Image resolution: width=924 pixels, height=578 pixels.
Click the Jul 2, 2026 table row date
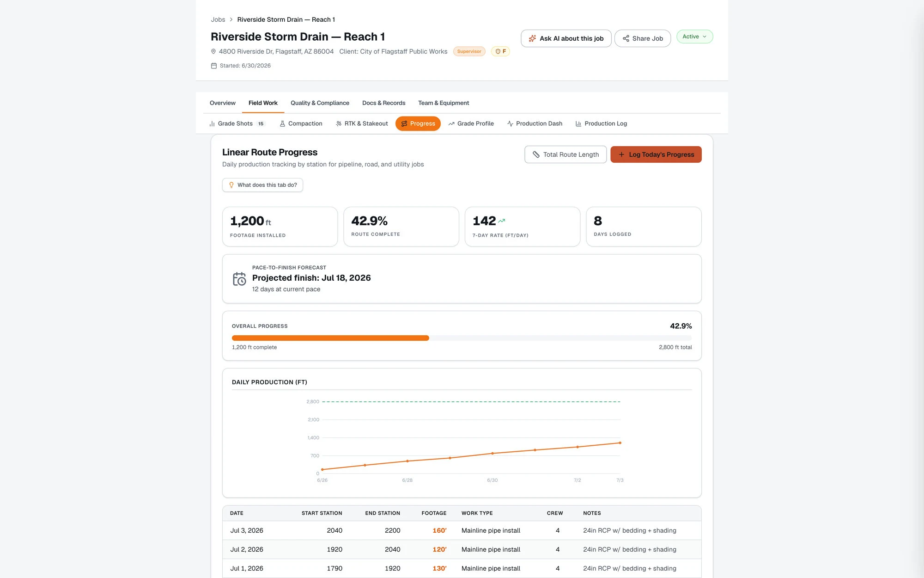click(x=247, y=549)
